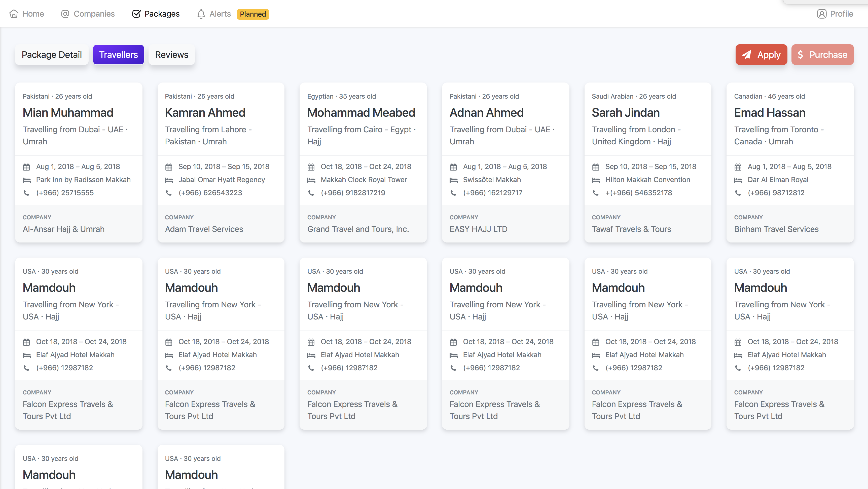The width and height of the screenshot is (868, 489).
Task: Select the Travellers tab
Action: [118, 55]
